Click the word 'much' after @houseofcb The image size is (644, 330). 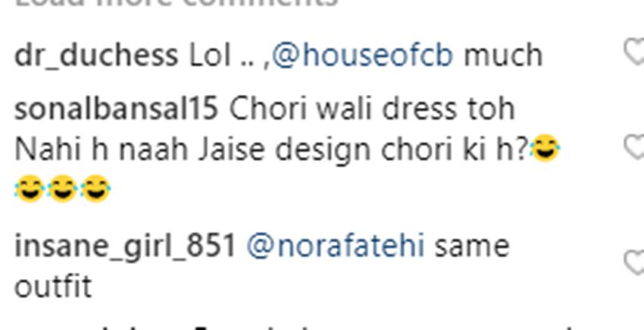pos(503,55)
